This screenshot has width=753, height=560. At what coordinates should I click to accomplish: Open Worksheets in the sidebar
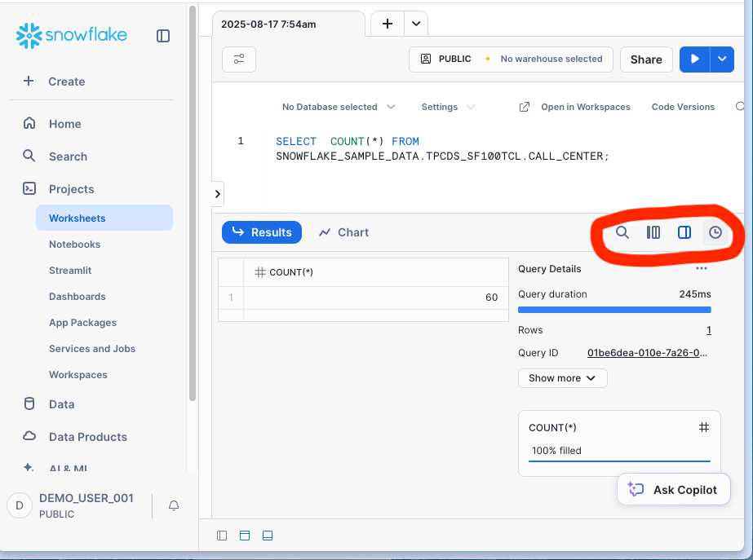(78, 218)
